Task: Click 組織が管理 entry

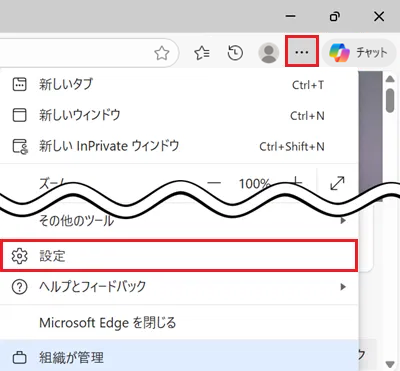Action: 179,357
